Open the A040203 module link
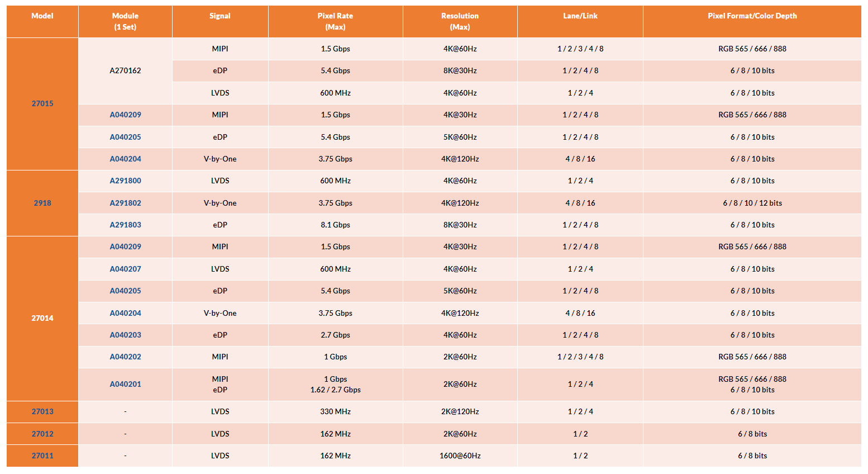Screen dimensions: 868x474 pos(125,335)
